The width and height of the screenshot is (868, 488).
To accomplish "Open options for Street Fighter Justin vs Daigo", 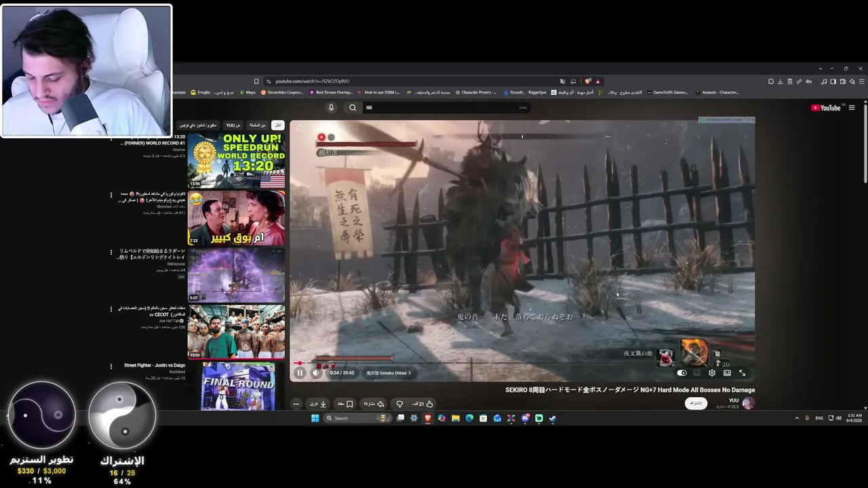I will 111,367.
